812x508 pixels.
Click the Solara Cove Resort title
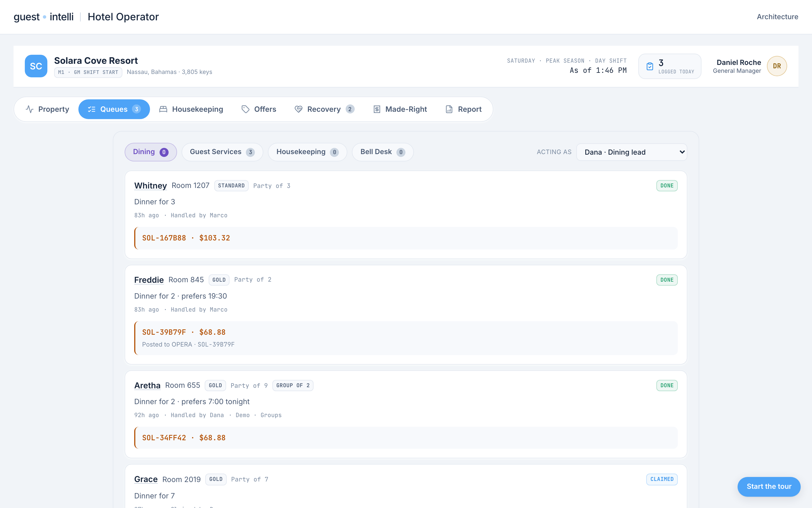tap(96, 60)
